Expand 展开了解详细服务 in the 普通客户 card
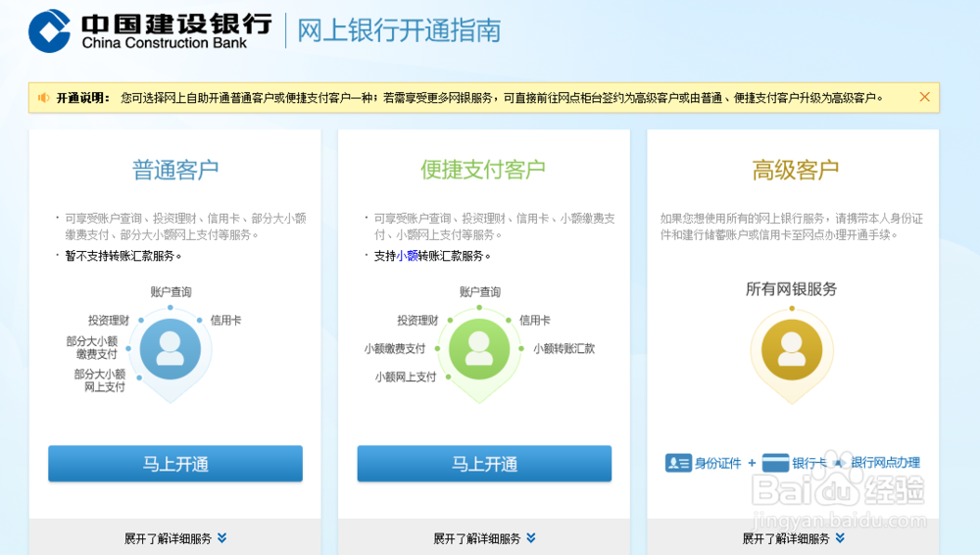Viewport: 980px width, 555px height. pyautogui.click(x=175, y=538)
